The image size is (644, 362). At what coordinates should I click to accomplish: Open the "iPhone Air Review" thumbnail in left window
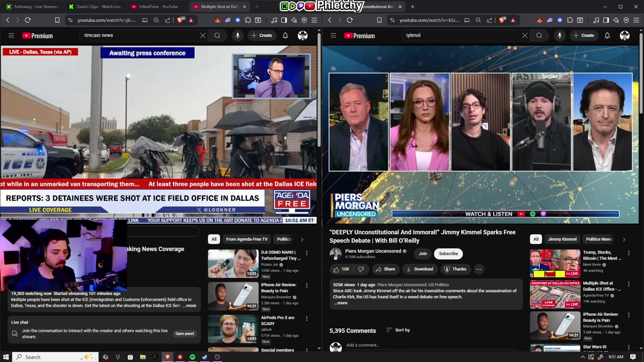click(233, 296)
